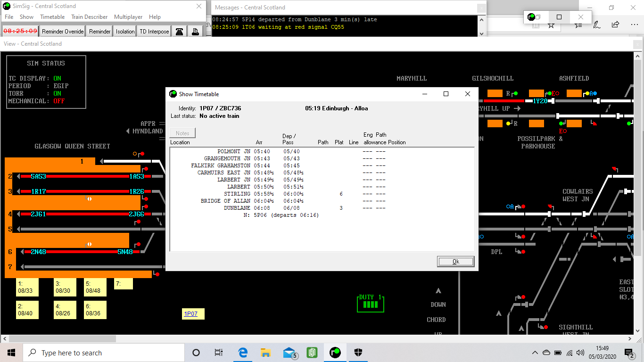Image resolution: width=644 pixels, height=362 pixels.
Task: Click the Reminder Override button
Action: pos(63,32)
